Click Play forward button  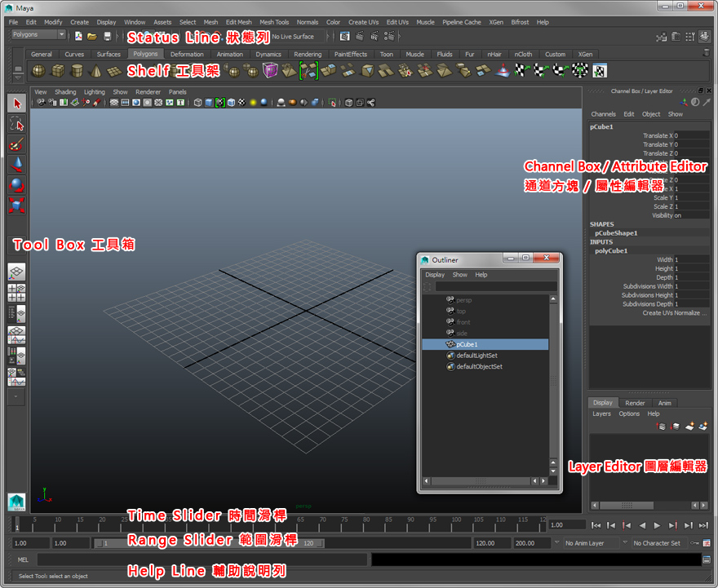click(x=657, y=525)
